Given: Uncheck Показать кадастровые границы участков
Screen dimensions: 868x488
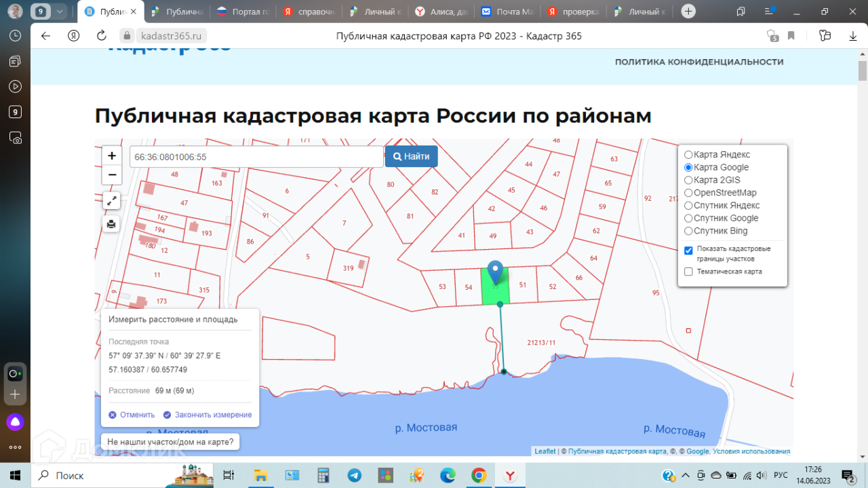Looking at the screenshot, I should pyautogui.click(x=688, y=250).
